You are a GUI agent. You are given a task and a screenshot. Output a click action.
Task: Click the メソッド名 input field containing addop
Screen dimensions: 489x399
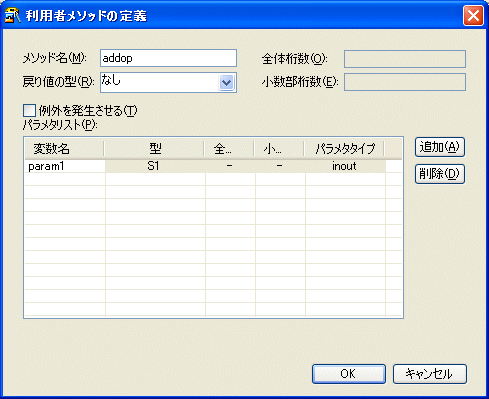click(168, 58)
